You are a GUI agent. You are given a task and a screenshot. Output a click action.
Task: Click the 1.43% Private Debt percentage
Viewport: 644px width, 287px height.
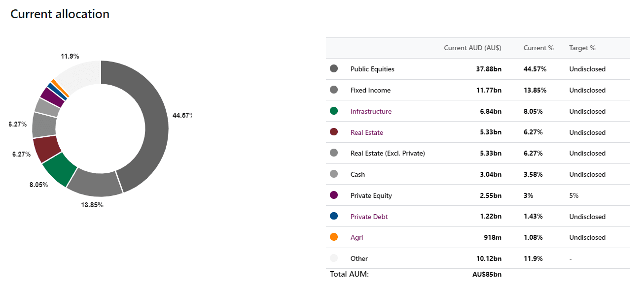coord(533,217)
